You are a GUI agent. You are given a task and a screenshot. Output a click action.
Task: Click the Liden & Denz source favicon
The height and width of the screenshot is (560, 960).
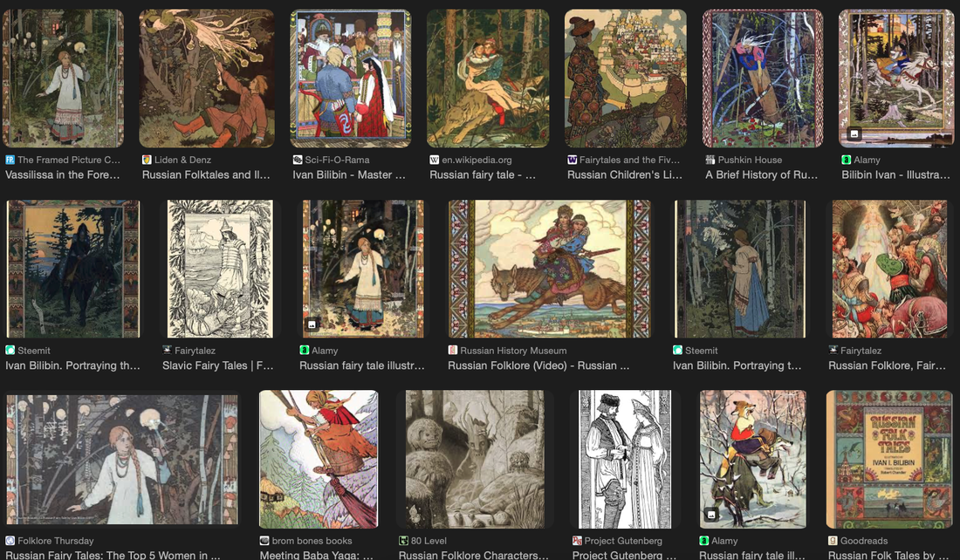tap(147, 160)
